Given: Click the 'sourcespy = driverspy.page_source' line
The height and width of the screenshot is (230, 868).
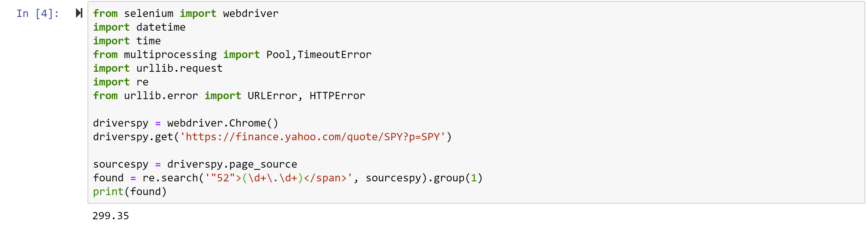Looking at the screenshot, I should pyautogui.click(x=195, y=164).
